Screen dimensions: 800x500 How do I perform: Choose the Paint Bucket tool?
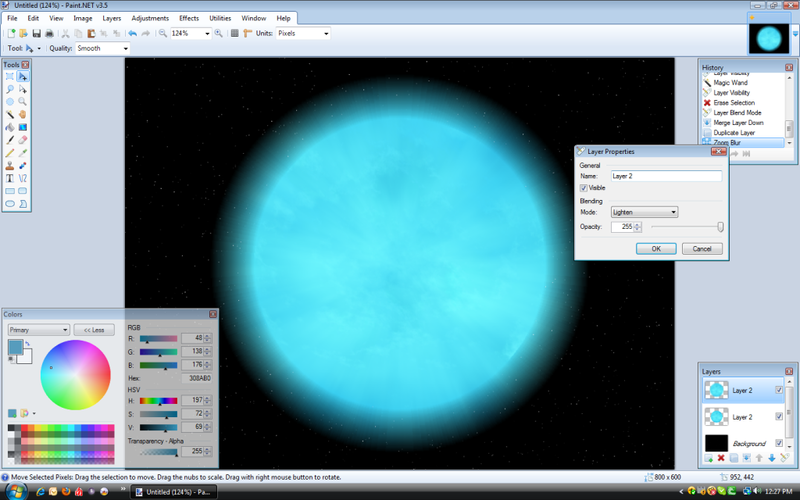click(10, 127)
